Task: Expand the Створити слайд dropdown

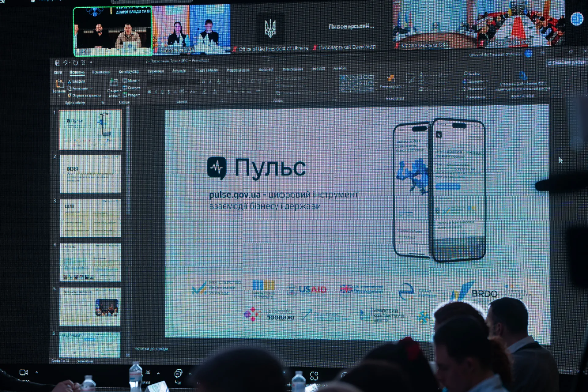Action: pyautogui.click(x=114, y=88)
